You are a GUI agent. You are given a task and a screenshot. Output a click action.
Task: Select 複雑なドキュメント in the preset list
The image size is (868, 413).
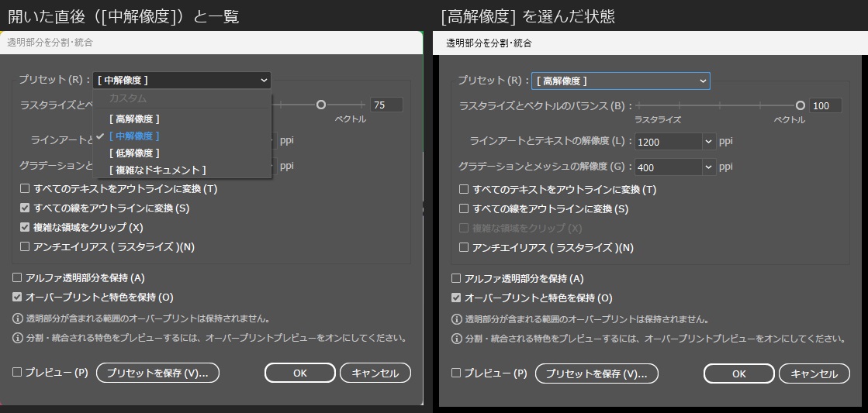pyautogui.click(x=157, y=170)
